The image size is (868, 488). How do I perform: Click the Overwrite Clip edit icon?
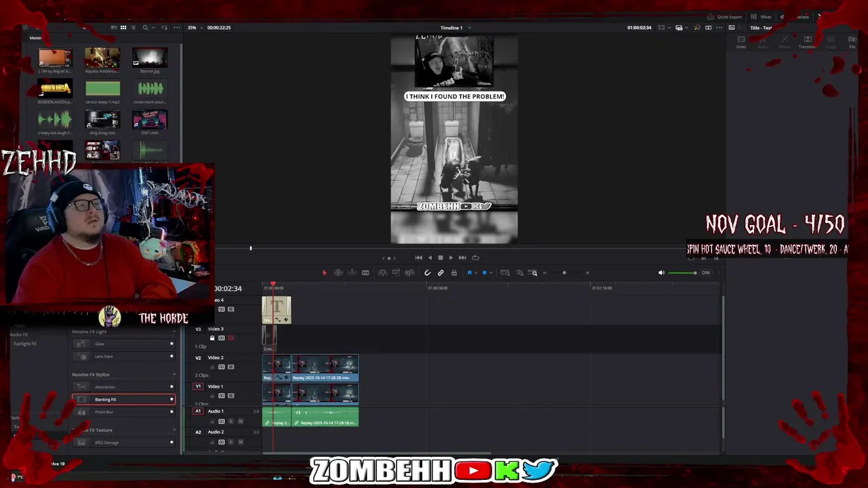[x=396, y=272]
